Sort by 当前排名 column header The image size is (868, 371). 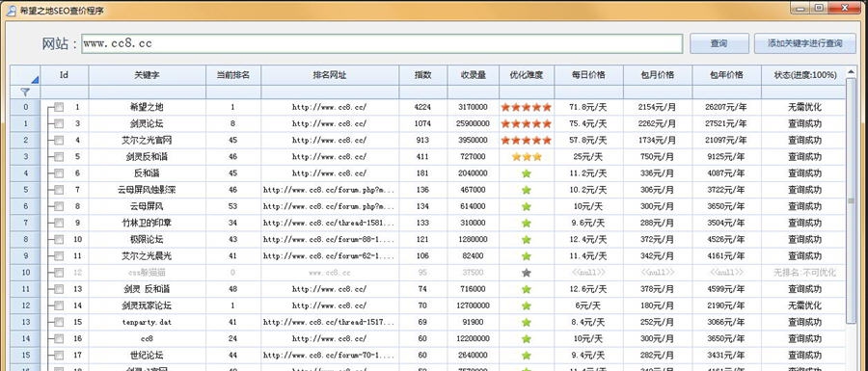tap(233, 75)
